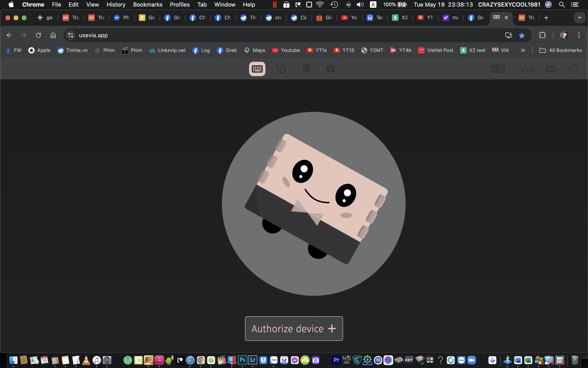Click the usevia.app address field
Viewport: 588px width, 368px height.
[288, 35]
